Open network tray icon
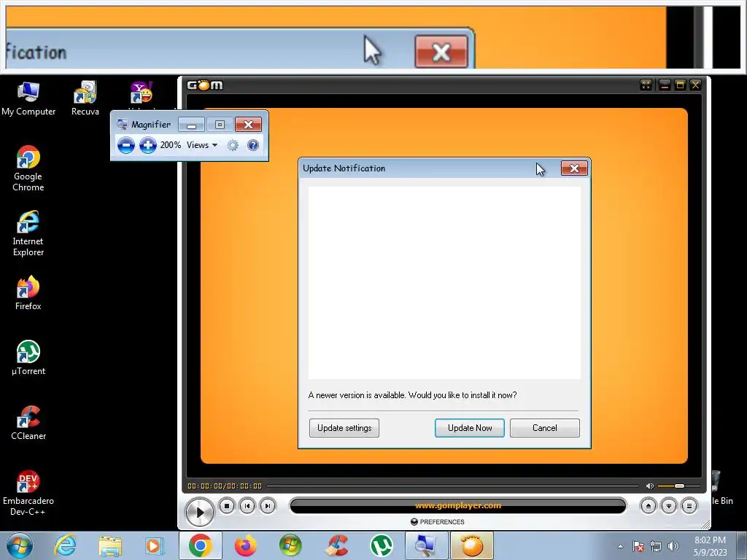 pos(656,546)
